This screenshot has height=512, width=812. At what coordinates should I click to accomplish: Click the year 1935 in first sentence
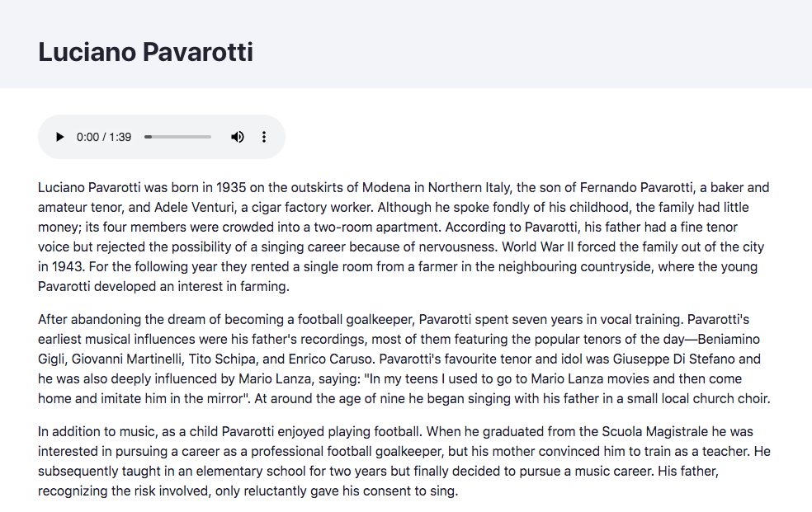pyautogui.click(x=231, y=187)
